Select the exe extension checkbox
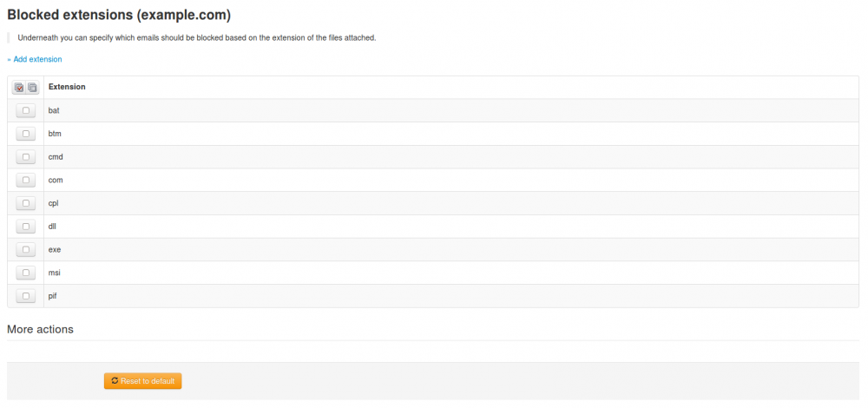868x408 pixels. (26, 250)
